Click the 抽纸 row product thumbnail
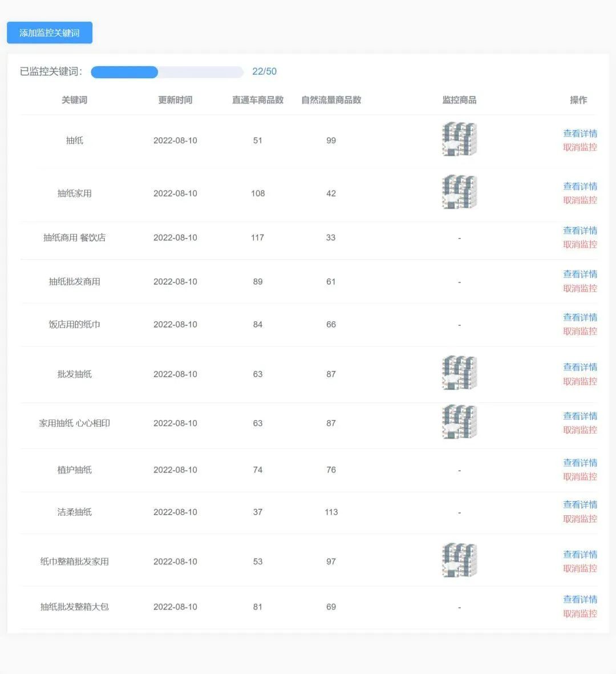This screenshot has height=674, width=616. click(459, 139)
